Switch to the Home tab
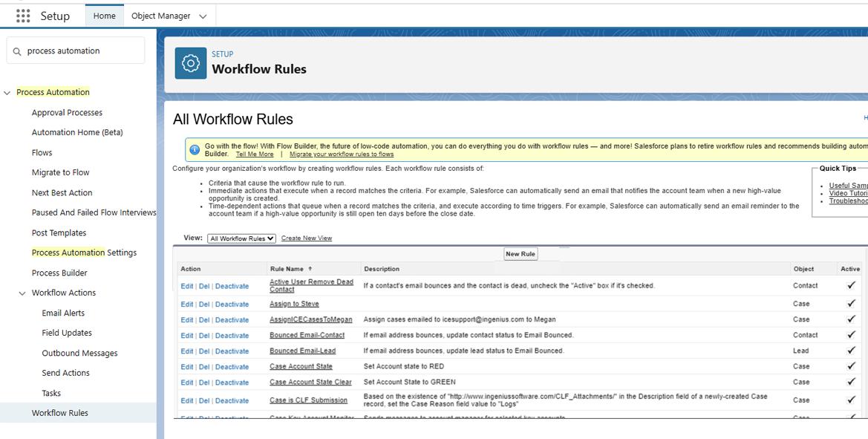Viewport: 868px width, 439px height. click(x=104, y=14)
